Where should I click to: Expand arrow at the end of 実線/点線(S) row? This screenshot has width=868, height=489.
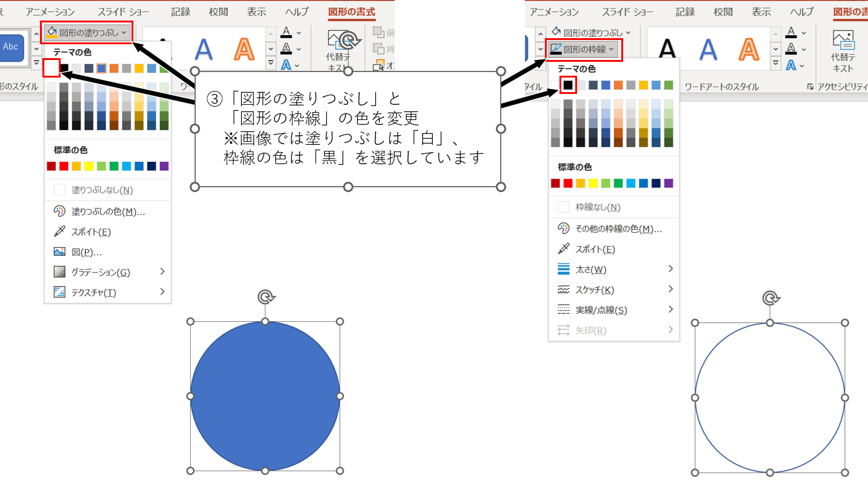670,309
